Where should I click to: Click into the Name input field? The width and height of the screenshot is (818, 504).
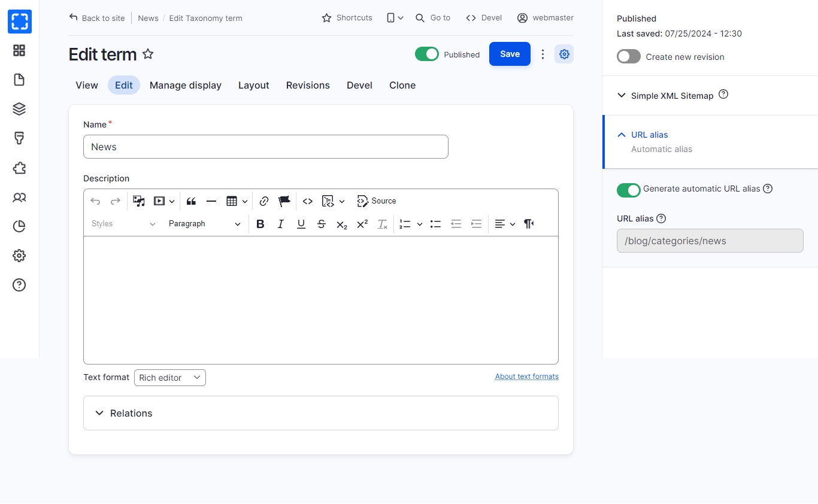(266, 147)
